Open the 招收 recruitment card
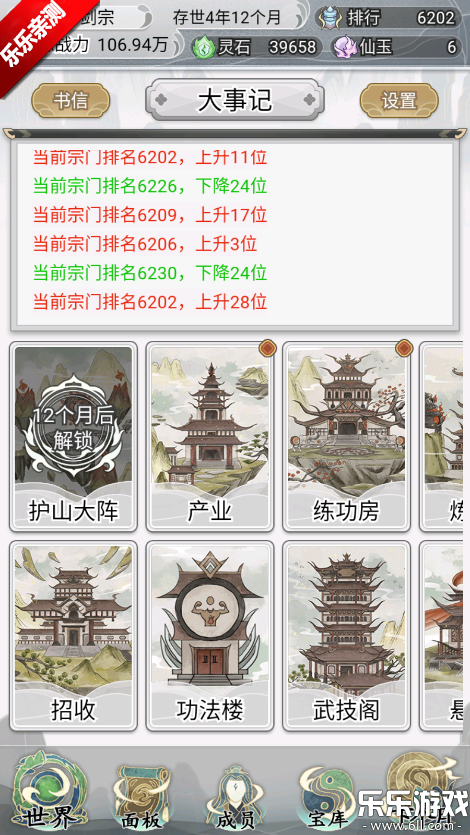 [73, 636]
